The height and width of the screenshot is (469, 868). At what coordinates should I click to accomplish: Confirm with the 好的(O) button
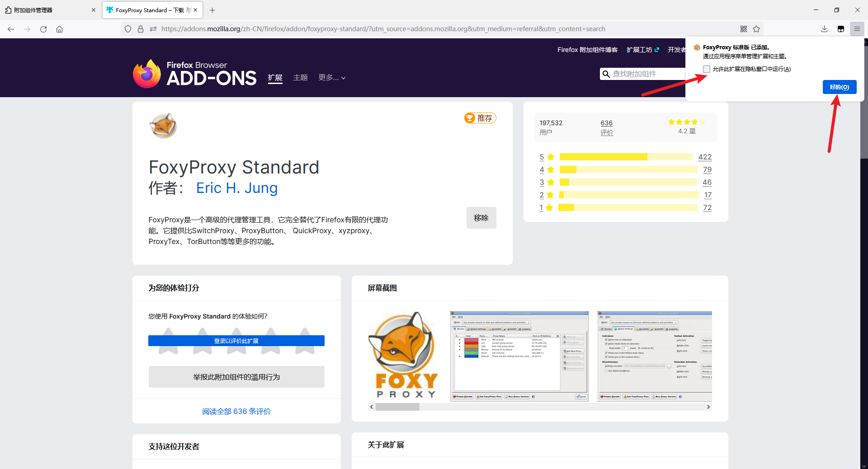pos(840,87)
